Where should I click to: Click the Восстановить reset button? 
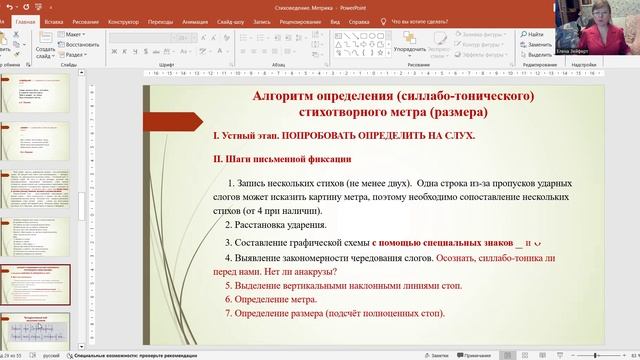click(79, 44)
